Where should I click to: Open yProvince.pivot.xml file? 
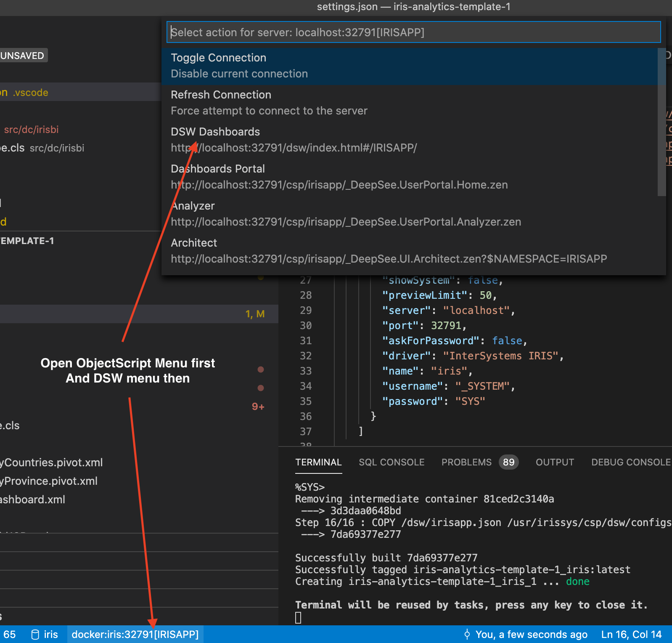(x=49, y=481)
